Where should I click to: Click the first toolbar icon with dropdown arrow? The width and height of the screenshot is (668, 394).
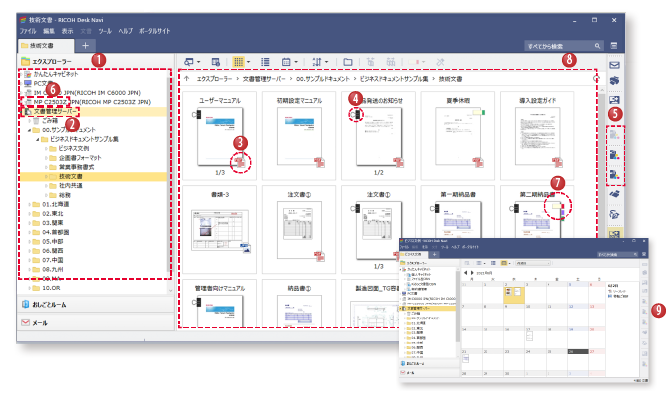pyautogui.click(x=189, y=62)
